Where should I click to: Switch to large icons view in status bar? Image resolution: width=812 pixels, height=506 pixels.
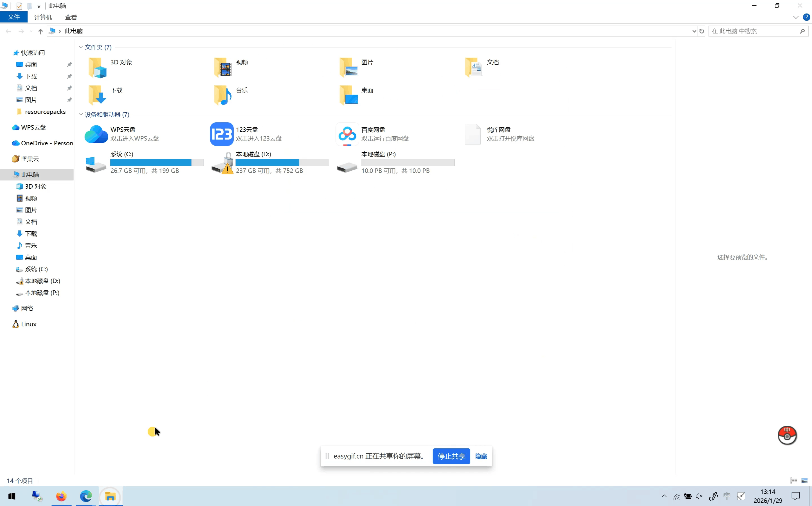[x=804, y=481]
